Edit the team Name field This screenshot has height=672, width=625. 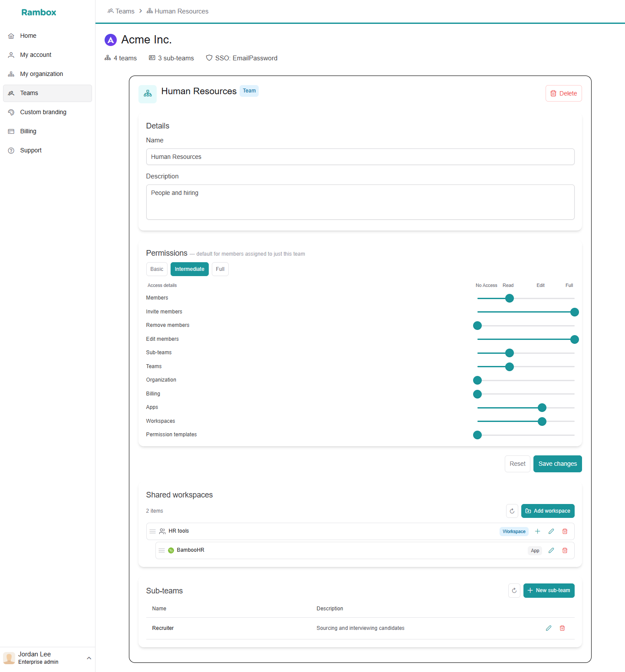pos(360,157)
